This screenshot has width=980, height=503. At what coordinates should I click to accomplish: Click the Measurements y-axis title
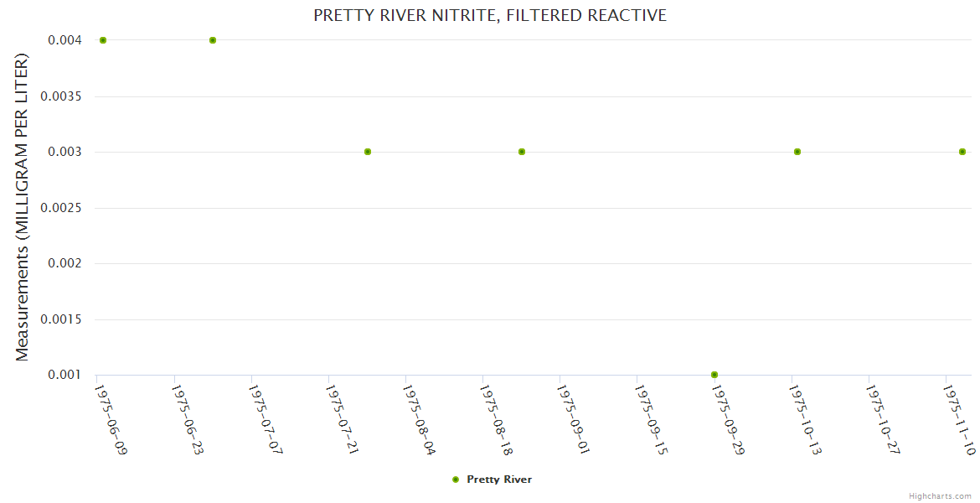point(23,207)
